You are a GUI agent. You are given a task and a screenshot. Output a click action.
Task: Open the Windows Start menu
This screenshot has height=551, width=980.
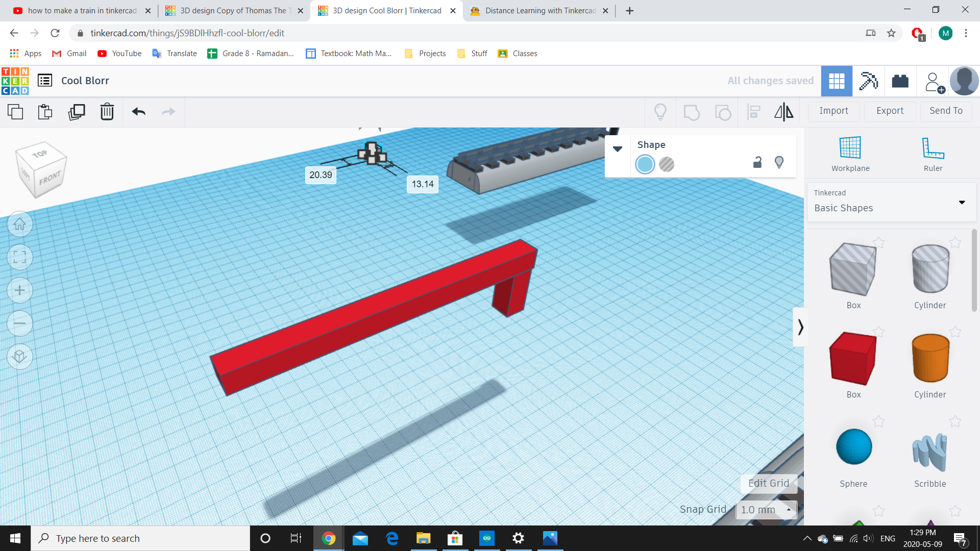click(x=15, y=538)
